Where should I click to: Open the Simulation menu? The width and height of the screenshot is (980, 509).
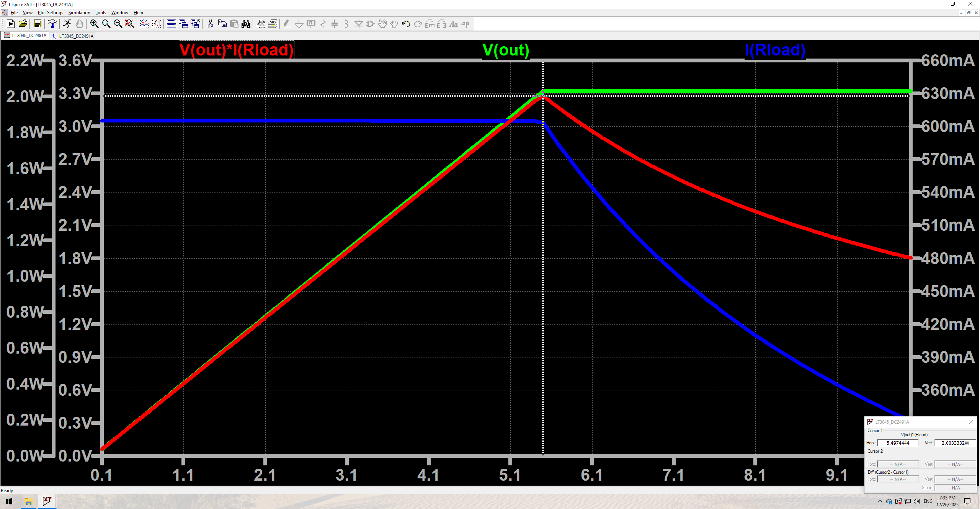click(79, 13)
